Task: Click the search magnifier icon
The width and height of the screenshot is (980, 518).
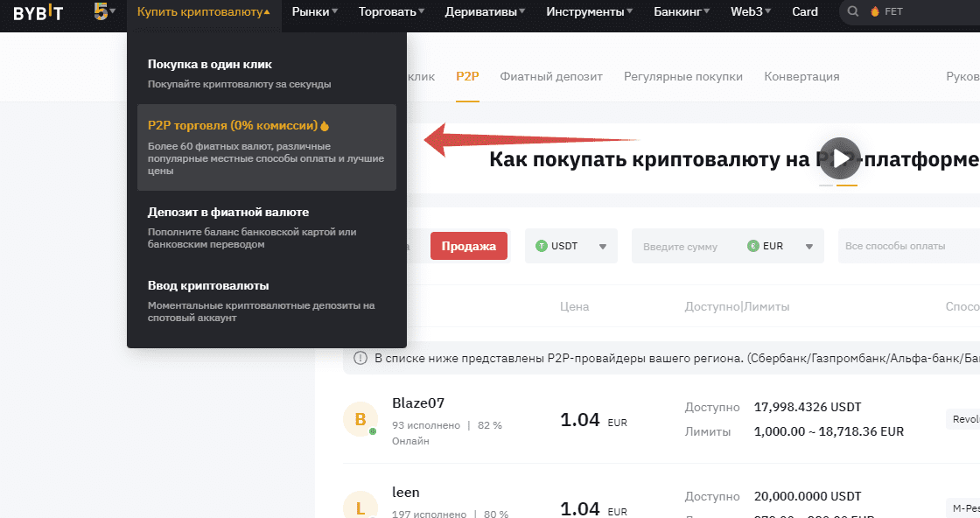Action: 852,11
